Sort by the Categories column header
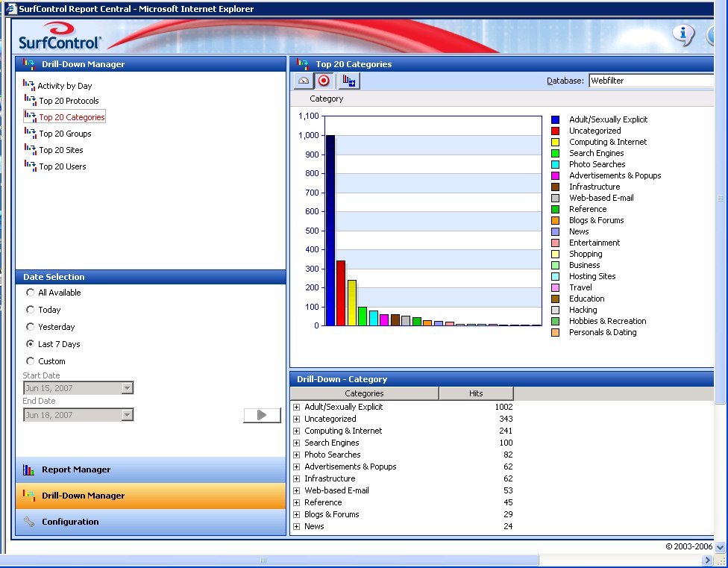728x568 pixels. click(x=365, y=393)
